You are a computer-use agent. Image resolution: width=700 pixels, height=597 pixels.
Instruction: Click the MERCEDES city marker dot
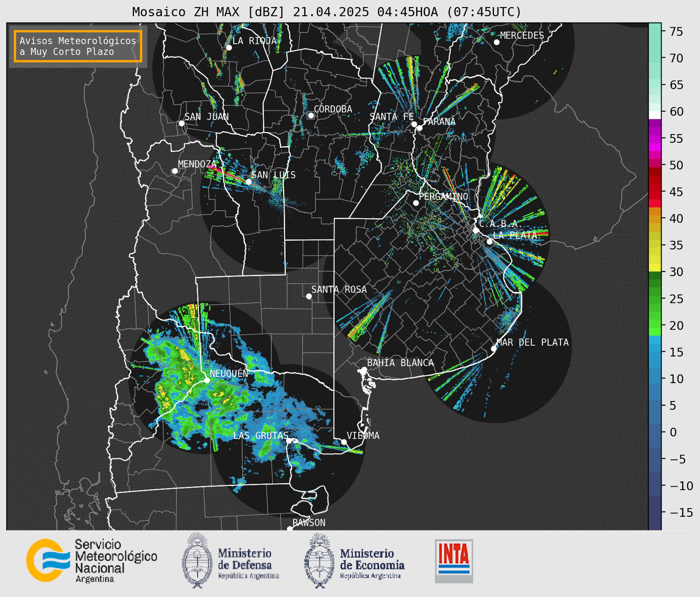point(497,42)
